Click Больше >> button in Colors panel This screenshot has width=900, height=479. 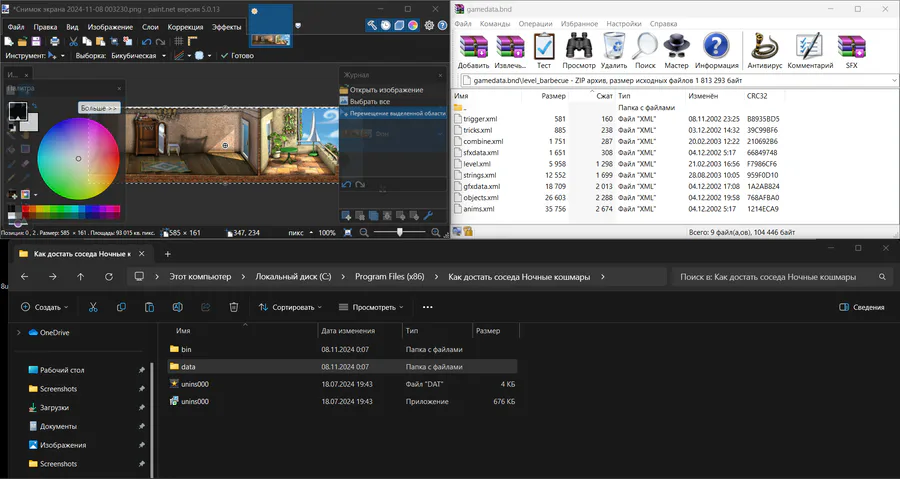(99, 108)
